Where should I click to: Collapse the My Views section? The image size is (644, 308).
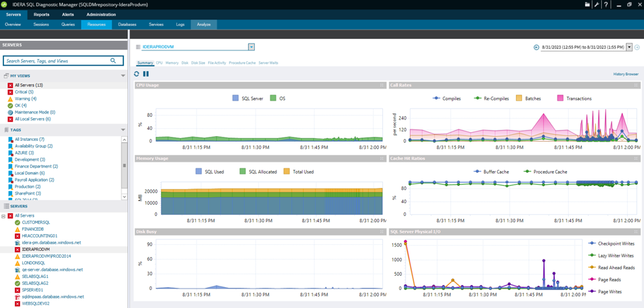(123, 76)
